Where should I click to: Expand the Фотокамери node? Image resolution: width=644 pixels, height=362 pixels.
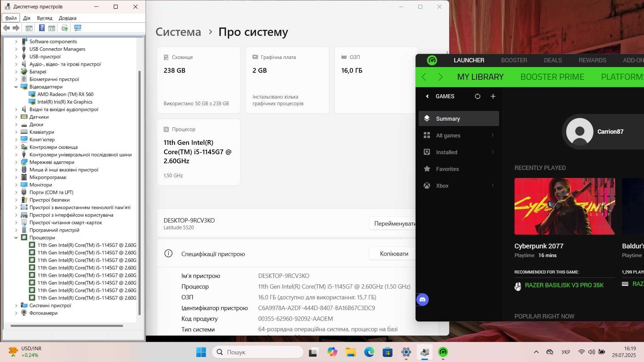pos(16,313)
